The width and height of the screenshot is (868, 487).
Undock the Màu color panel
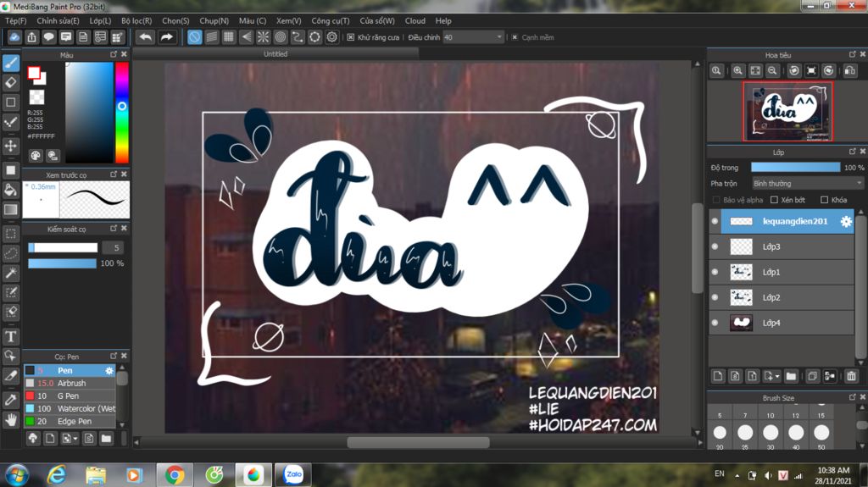click(114, 54)
